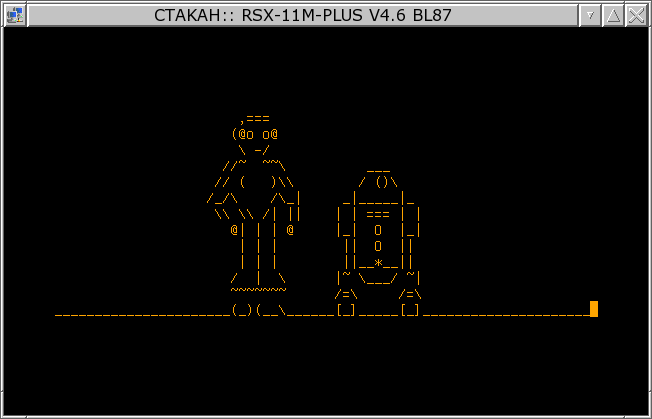
Task: Minimize the terminal with the down-triangle button
Action: click(x=590, y=15)
